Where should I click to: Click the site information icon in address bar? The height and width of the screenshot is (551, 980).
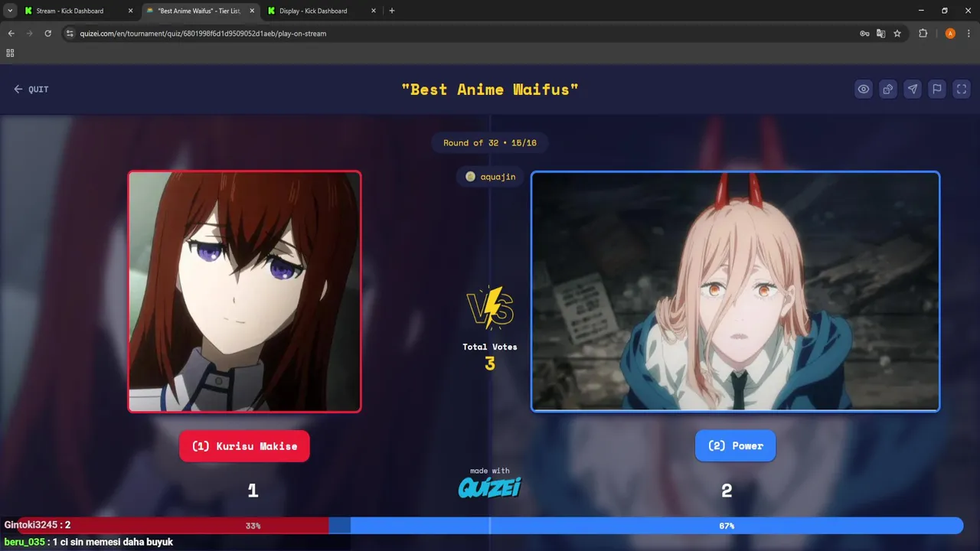pos(70,34)
